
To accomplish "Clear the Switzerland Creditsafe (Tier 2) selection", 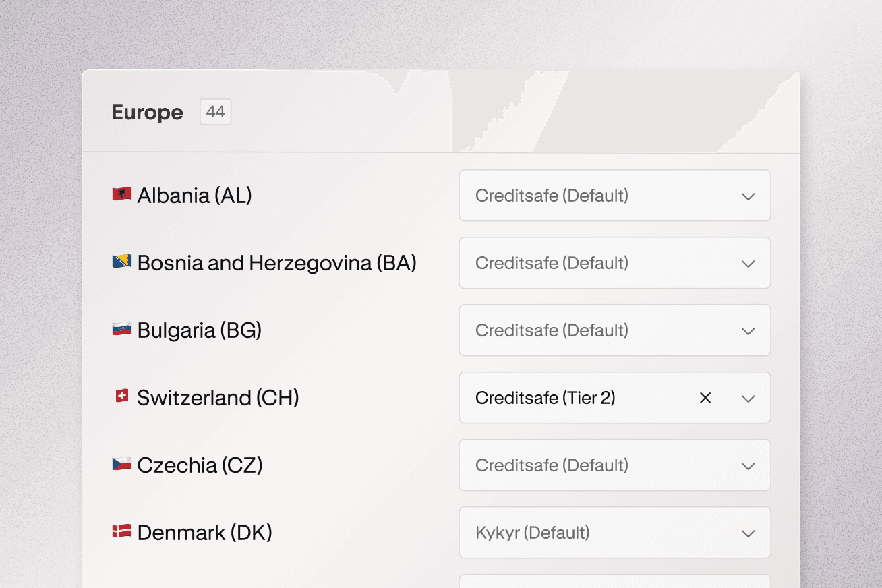I will [705, 398].
